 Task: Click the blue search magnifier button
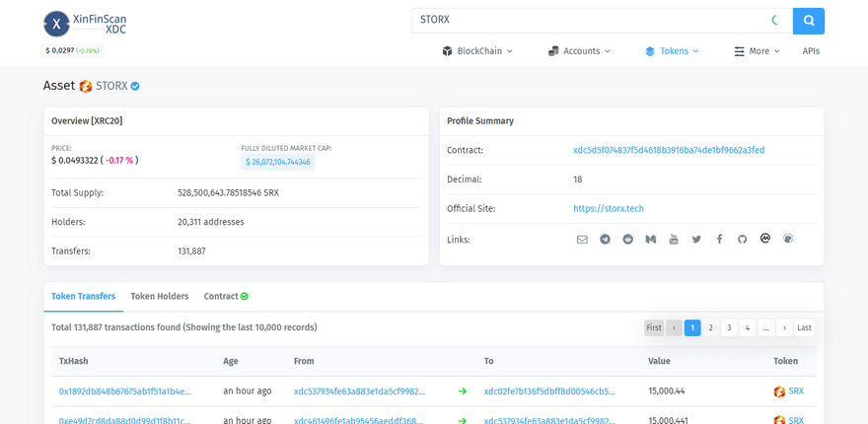(x=808, y=20)
